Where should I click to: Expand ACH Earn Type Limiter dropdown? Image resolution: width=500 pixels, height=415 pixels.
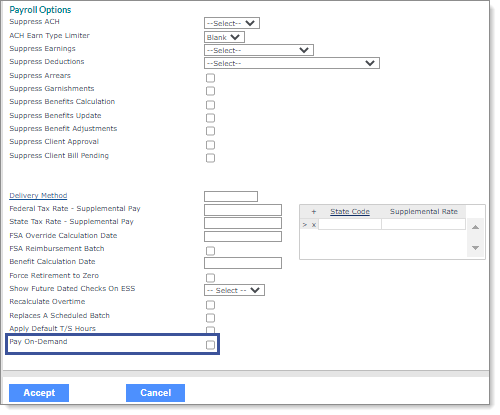[x=224, y=37]
